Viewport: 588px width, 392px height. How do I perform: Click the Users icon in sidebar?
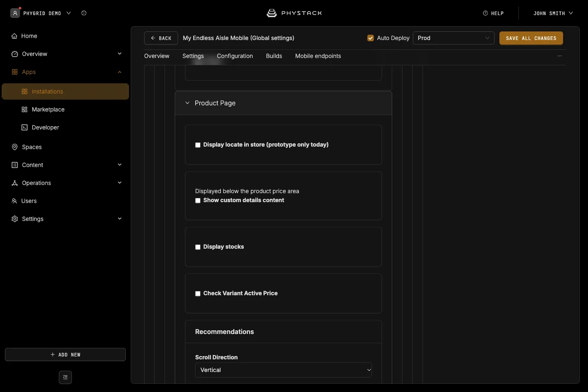point(14,201)
